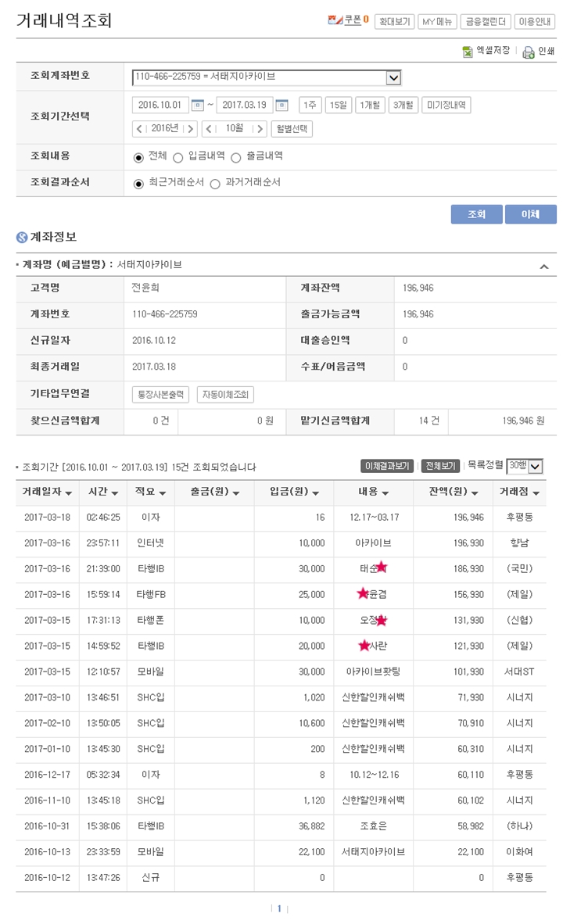Screen dimensions: 563x924
Task: Click the 36,882 deposit amount
Action: click(x=312, y=826)
